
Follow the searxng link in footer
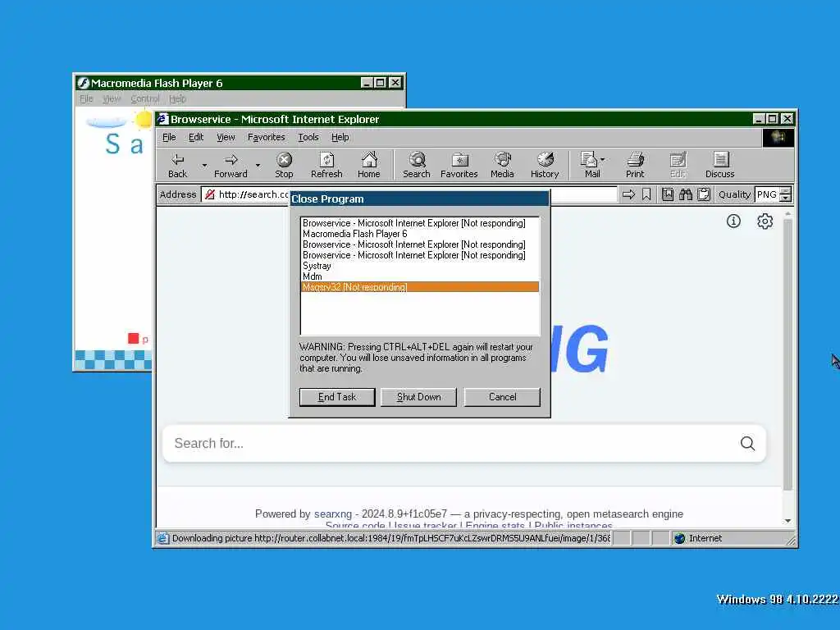point(333,514)
